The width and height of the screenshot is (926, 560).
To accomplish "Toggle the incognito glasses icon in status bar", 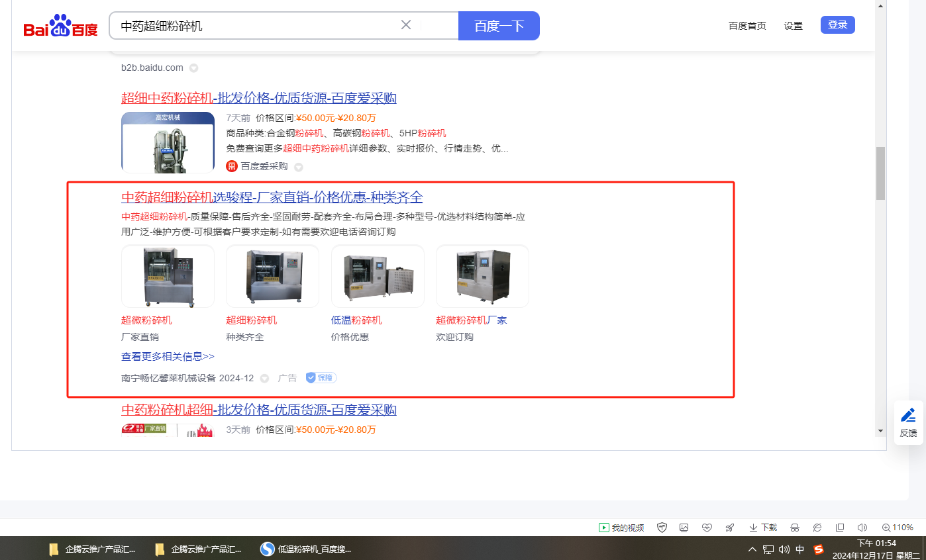I will coord(795,528).
